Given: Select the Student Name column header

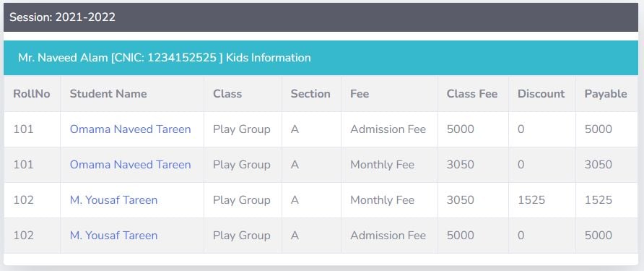Looking at the screenshot, I should [132, 94].
